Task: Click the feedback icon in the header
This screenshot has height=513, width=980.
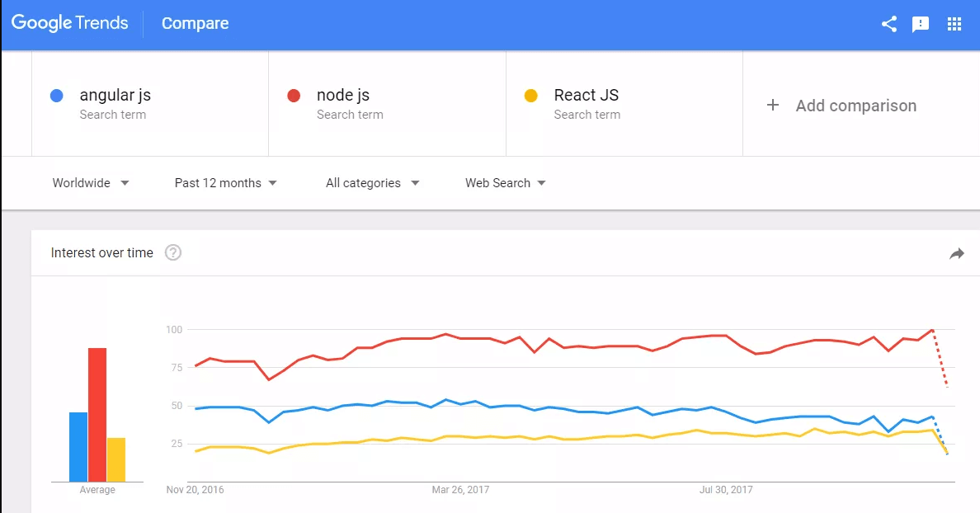Action: (x=921, y=24)
